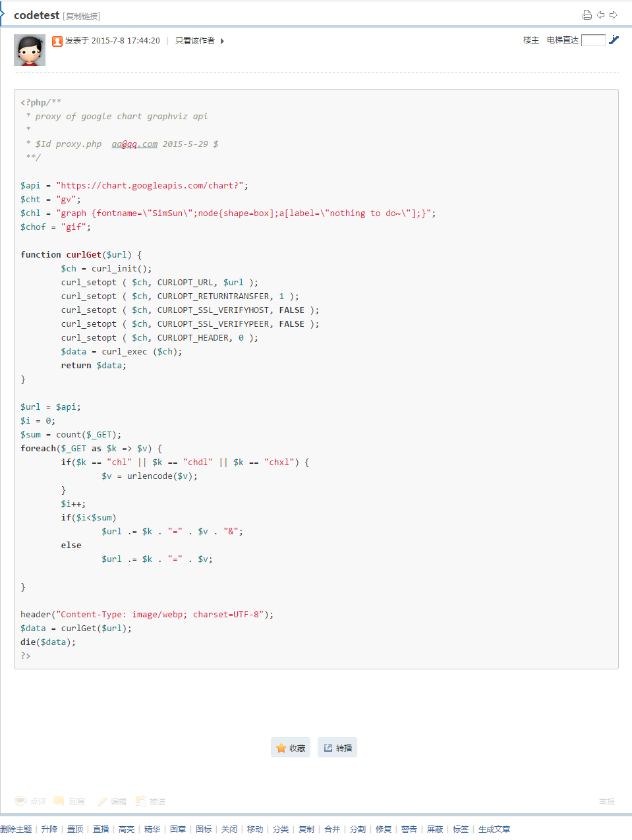
Task: Type in the 电梯直达 floor number field
Action: pyautogui.click(x=592, y=40)
